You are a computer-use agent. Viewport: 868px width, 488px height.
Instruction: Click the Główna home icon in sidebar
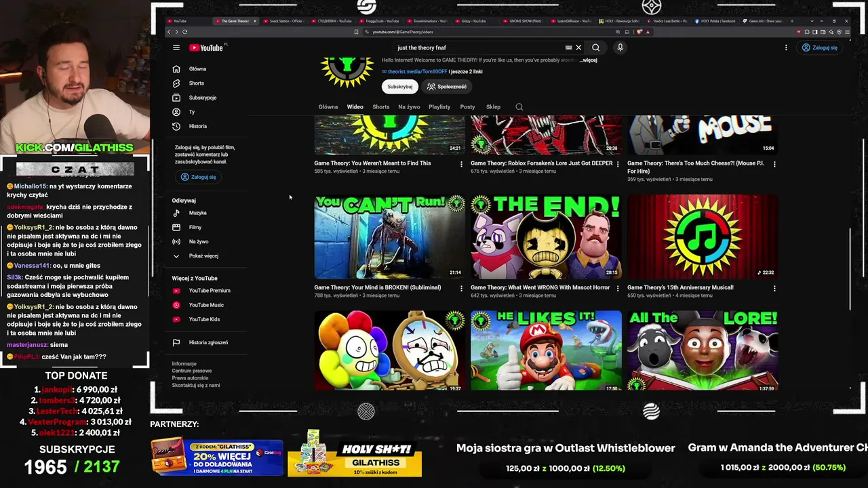coord(176,69)
